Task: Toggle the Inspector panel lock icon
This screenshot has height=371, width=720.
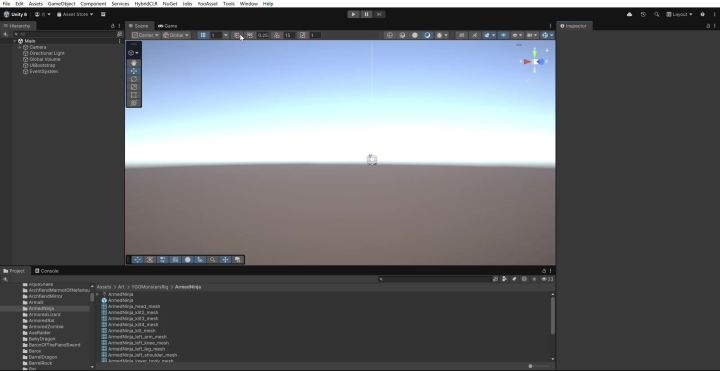Action: (708, 26)
